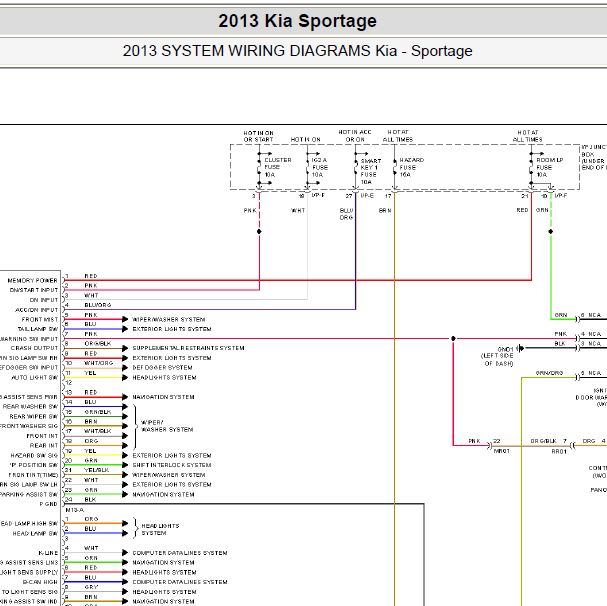Click the HEAD LAMP SW pin label
Viewport: 607px width, 606px height.
click(35, 534)
